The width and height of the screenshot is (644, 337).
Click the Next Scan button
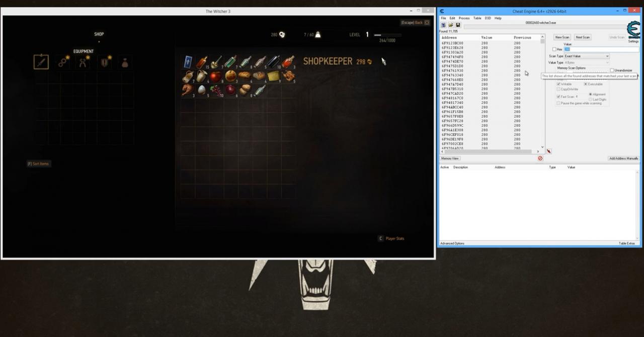[583, 37]
